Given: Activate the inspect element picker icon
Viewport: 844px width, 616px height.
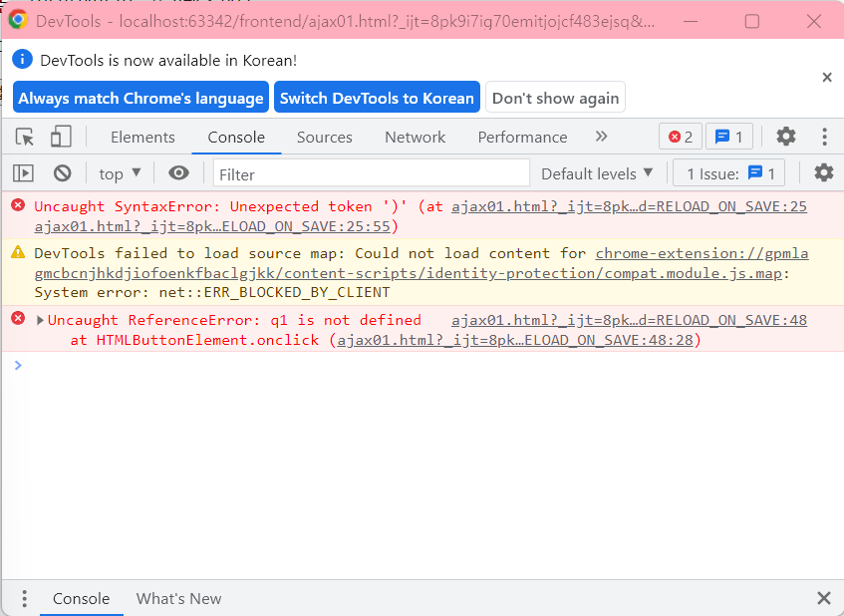Looking at the screenshot, I should [25, 137].
